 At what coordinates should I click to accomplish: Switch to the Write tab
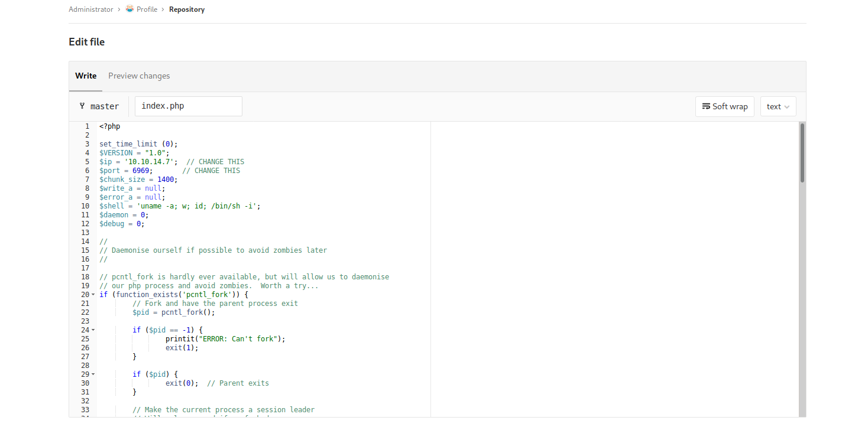click(86, 76)
